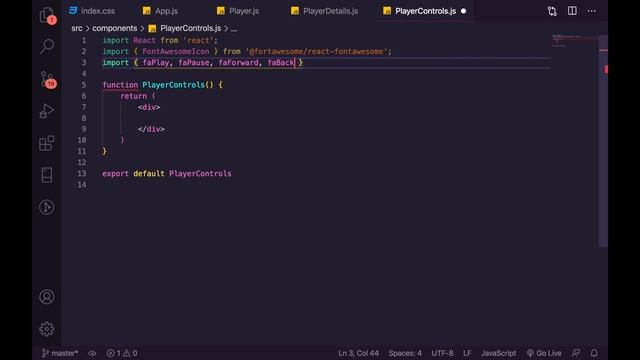Click the word 'faPlay' in line 3
Viewport: 640px width, 360px height.
click(x=156, y=63)
